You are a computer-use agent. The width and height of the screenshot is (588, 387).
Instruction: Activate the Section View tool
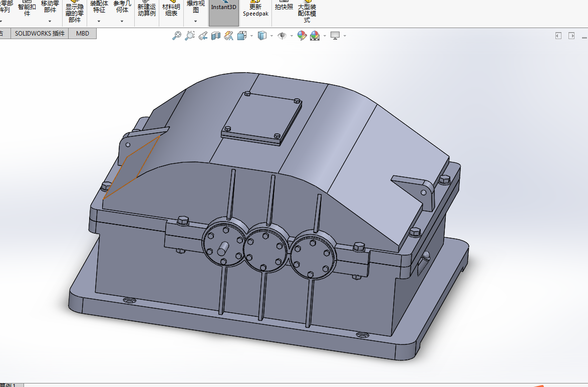click(x=216, y=36)
